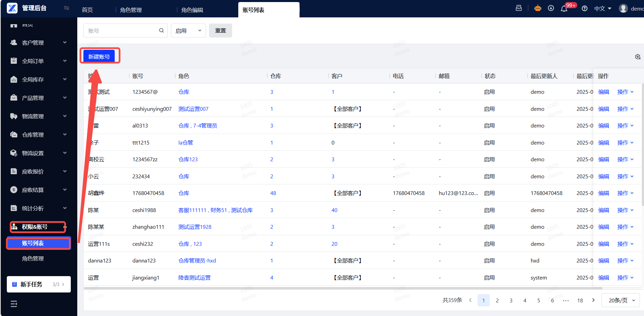Click the 客户管理 people icon in the sidebar
Screen dimensions: 644x316
(x=14, y=43)
